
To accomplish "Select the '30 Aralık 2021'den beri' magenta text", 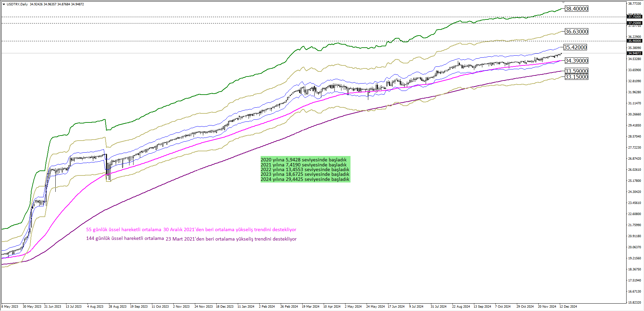I will (189, 230).
